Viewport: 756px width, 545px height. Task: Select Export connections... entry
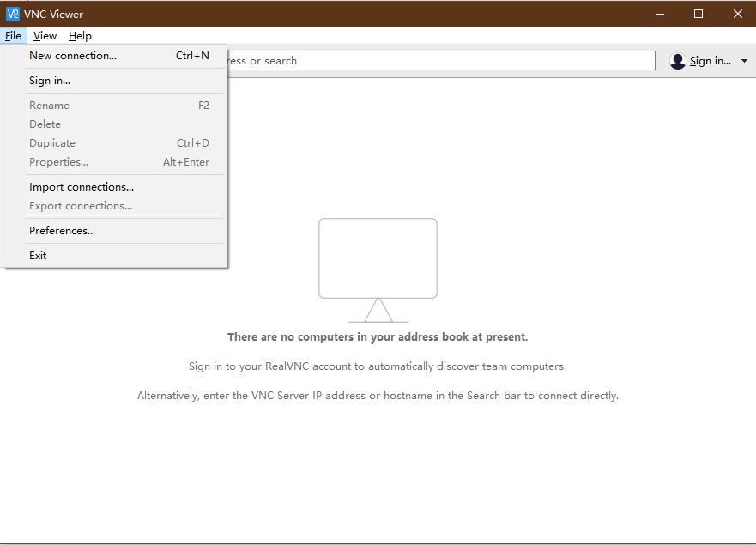(x=115, y=206)
